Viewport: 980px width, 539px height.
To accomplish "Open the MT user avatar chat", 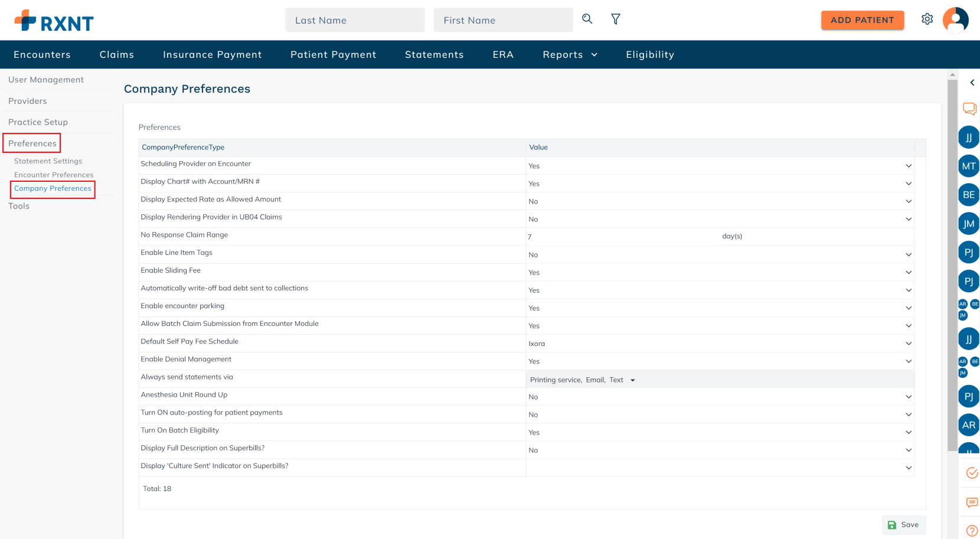I will (968, 166).
